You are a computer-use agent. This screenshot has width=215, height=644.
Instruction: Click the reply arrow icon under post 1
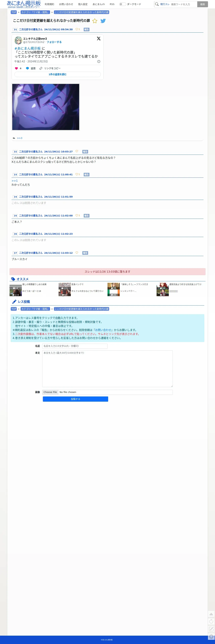pos(14,138)
